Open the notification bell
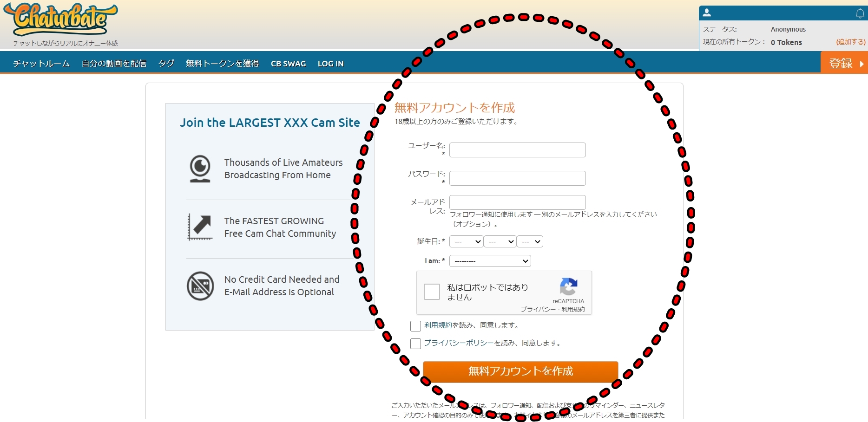 pyautogui.click(x=860, y=13)
